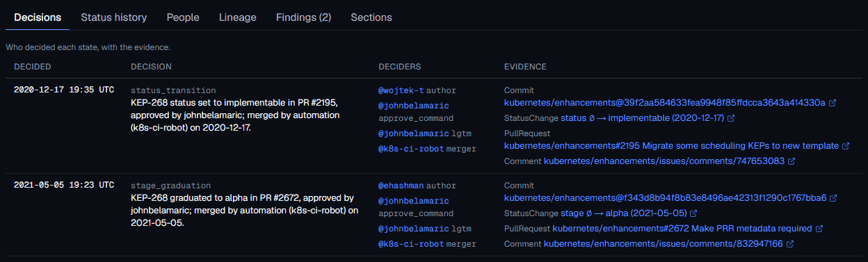Viewport: 868px width, 262px height.
Task: Select the KEP-268 status set to implementable description
Action: 235,115
